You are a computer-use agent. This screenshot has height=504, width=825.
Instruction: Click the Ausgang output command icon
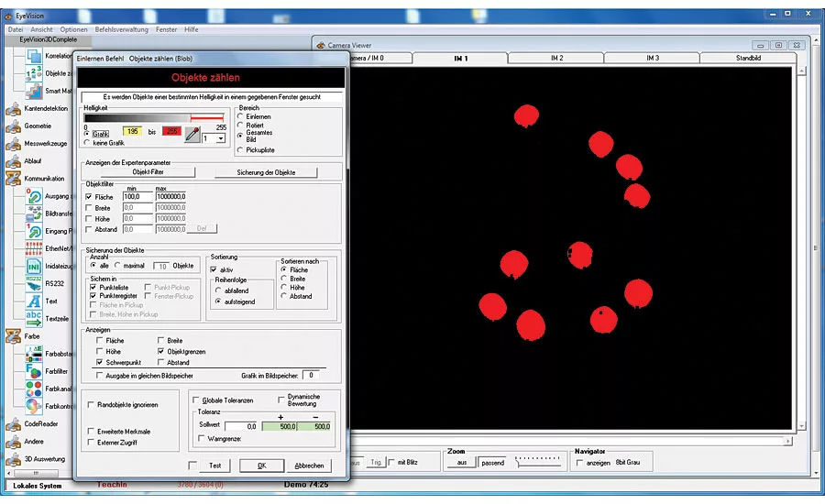[34, 196]
